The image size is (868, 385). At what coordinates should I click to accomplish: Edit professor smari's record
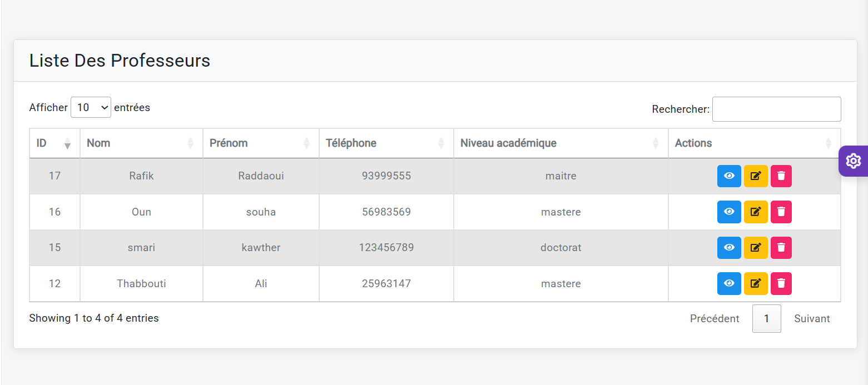(x=755, y=248)
